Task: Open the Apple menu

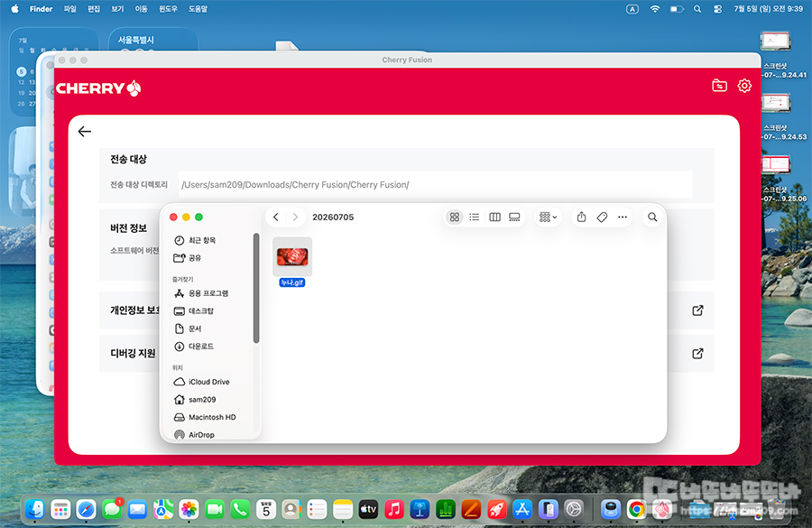Action: pos(15,9)
